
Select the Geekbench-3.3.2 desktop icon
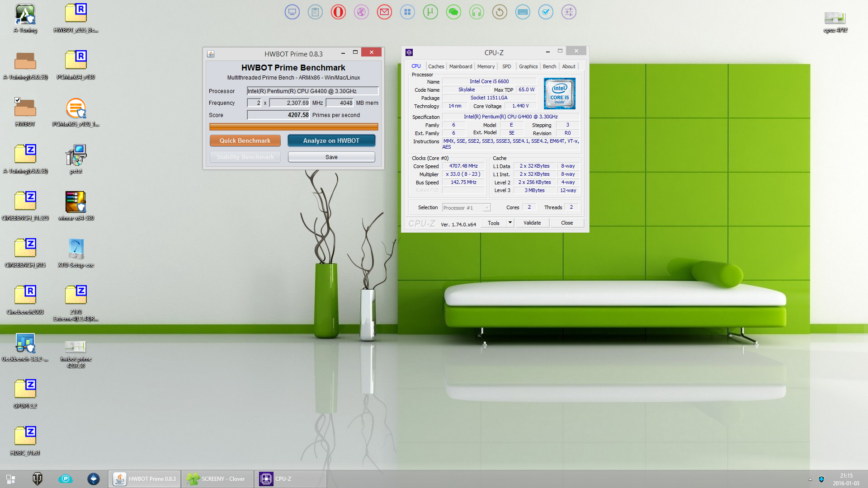click(25, 347)
